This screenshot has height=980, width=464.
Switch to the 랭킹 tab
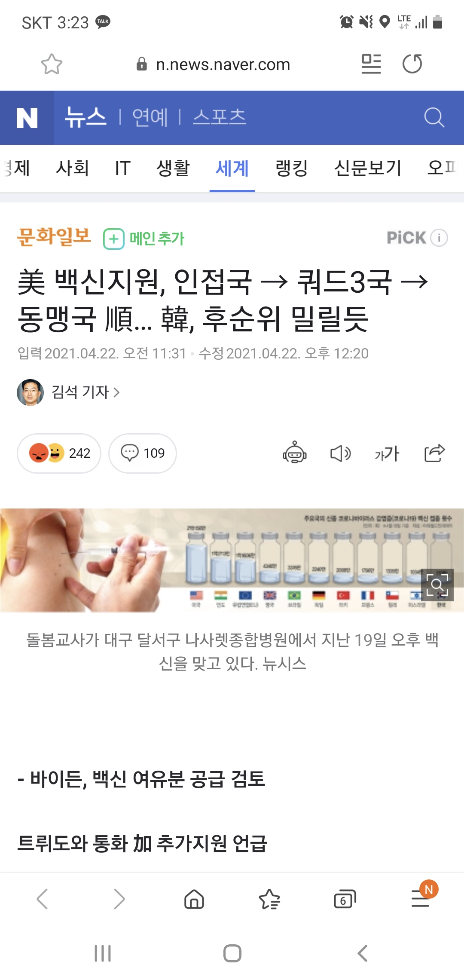click(x=292, y=168)
